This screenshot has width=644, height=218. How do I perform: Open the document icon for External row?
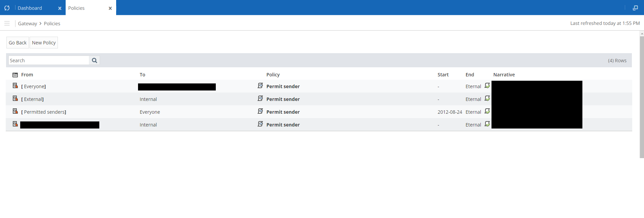coord(15,99)
